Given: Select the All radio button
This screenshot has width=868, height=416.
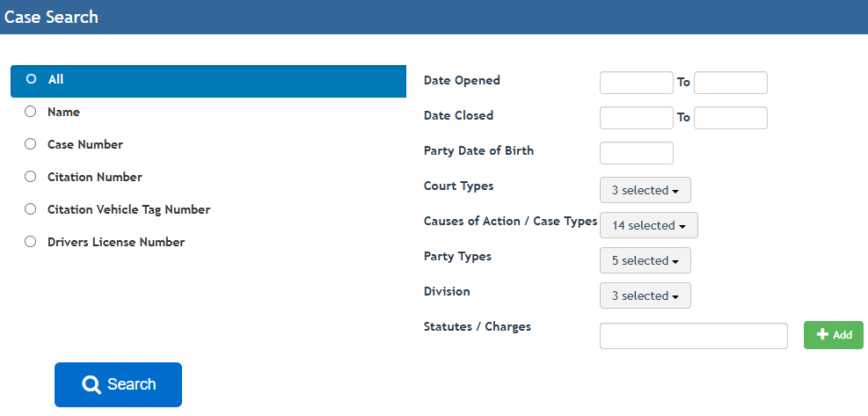Looking at the screenshot, I should click(31, 79).
